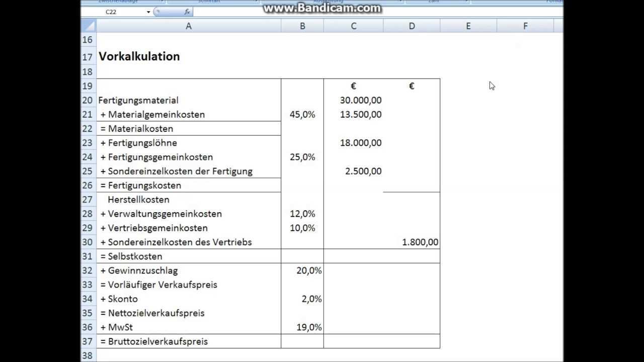Click the Insert Function fx icon
The width and height of the screenshot is (644, 362).
[187, 12]
